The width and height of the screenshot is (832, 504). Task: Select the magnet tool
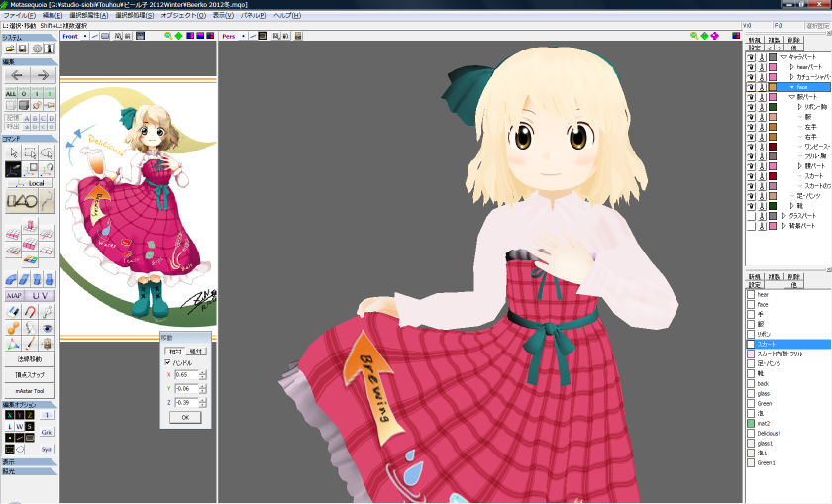(31, 312)
